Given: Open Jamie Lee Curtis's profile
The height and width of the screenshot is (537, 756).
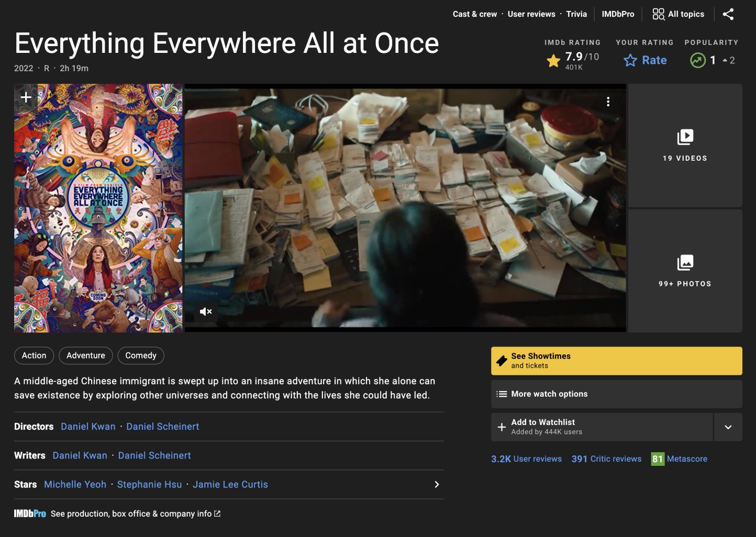Looking at the screenshot, I should coord(230,485).
